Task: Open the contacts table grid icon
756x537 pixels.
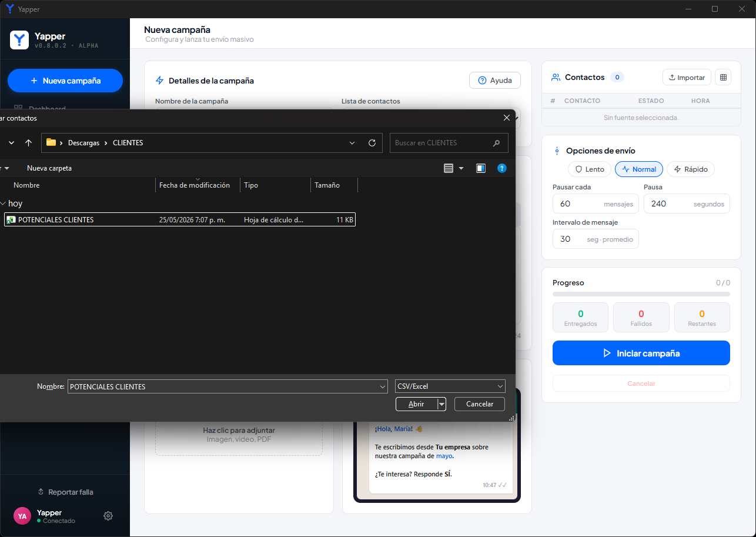Action: pos(724,77)
